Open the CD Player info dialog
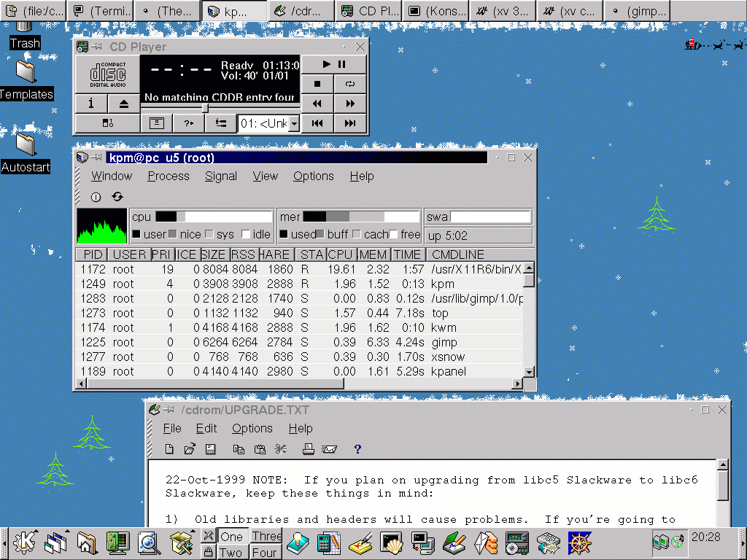The width and height of the screenshot is (747, 560). point(91,104)
